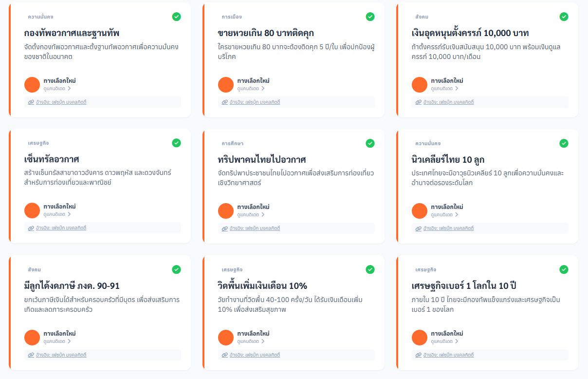This screenshot has width=588, height=379.
Task: Select the orange avatar on มีลูกได้ค่าภาษี ภงด. 90-91 card
Action: (x=32, y=337)
